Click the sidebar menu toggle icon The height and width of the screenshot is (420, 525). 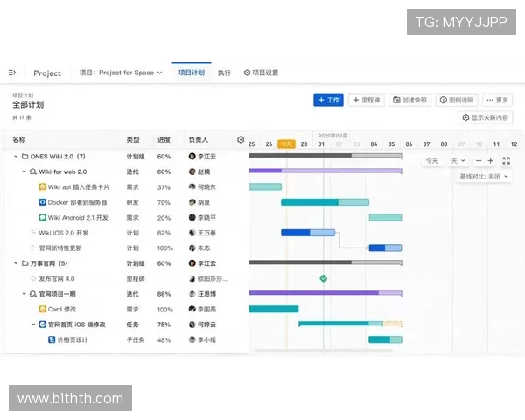tap(12, 73)
